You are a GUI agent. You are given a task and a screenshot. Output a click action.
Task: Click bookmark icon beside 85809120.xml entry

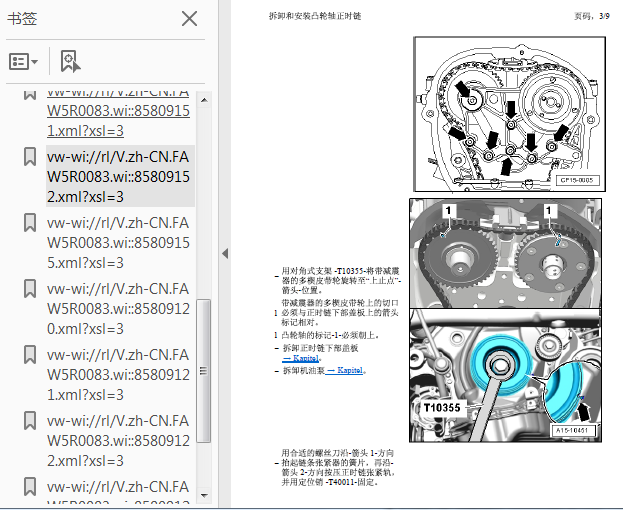pos(30,288)
